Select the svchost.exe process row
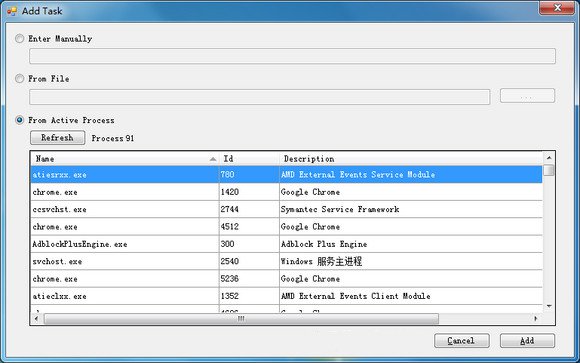 point(286,261)
